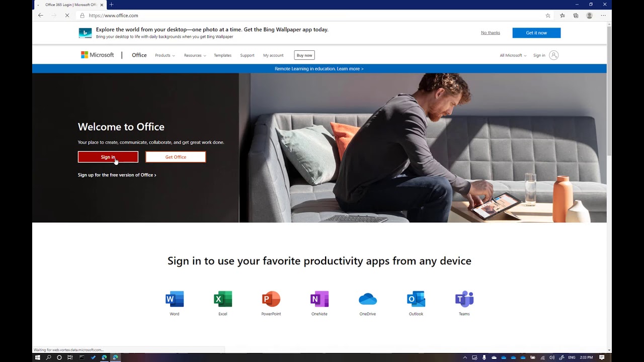
Task: Click the red Sign in button
Action: pyautogui.click(x=108, y=157)
